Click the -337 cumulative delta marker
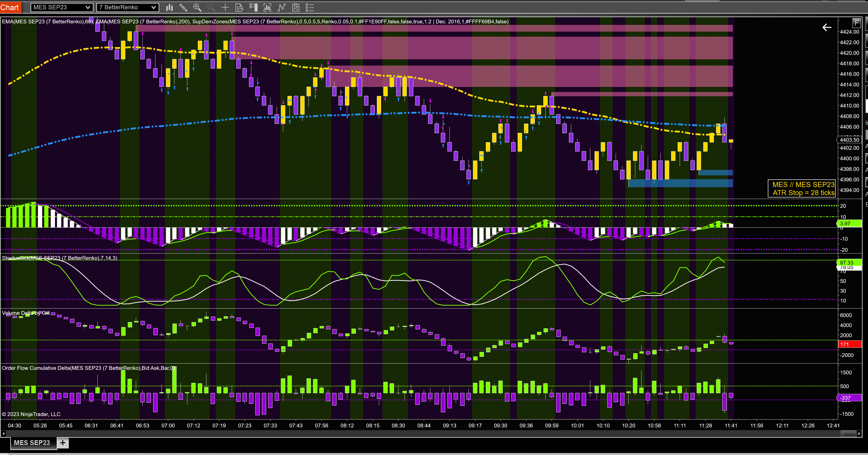 [849, 398]
